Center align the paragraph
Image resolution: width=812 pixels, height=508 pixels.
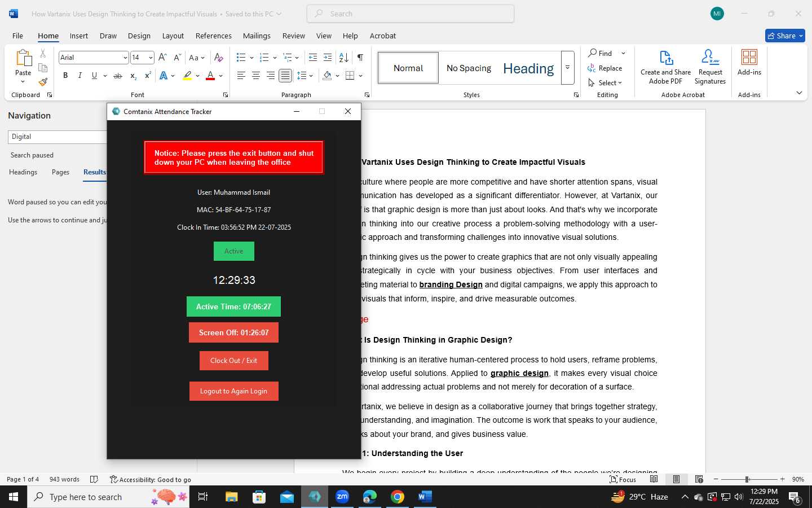256,76
